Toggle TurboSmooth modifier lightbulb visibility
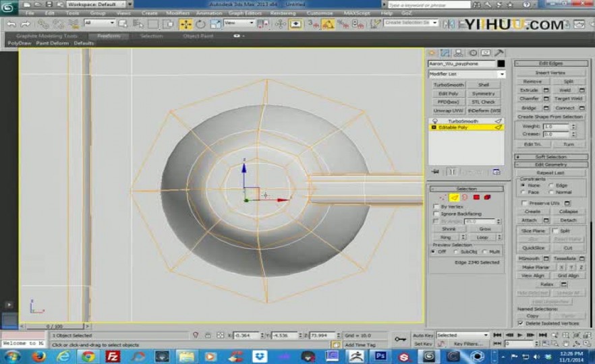Image resolution: width=595 pixels, height=364 pixels. tap(435, 121)
